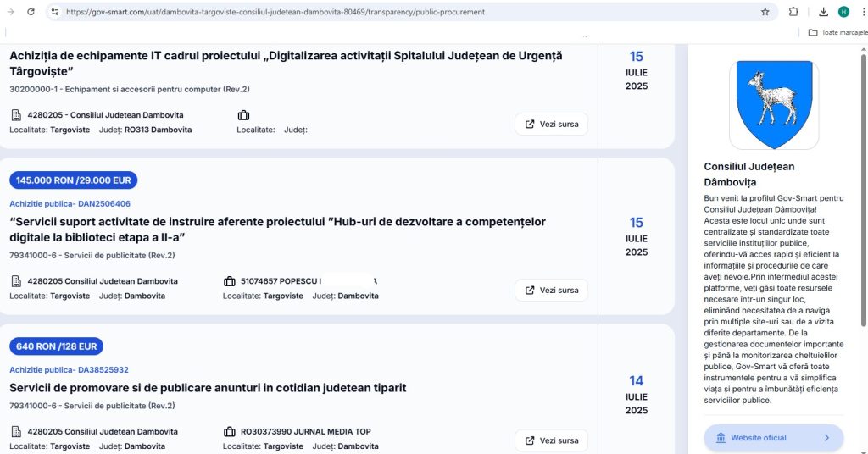Open the Chrome three-dot menu

(862, 12)
